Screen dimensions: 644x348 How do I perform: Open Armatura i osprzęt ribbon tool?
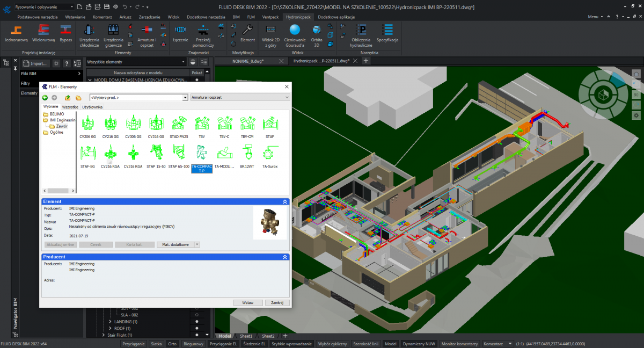coord(147,34)
